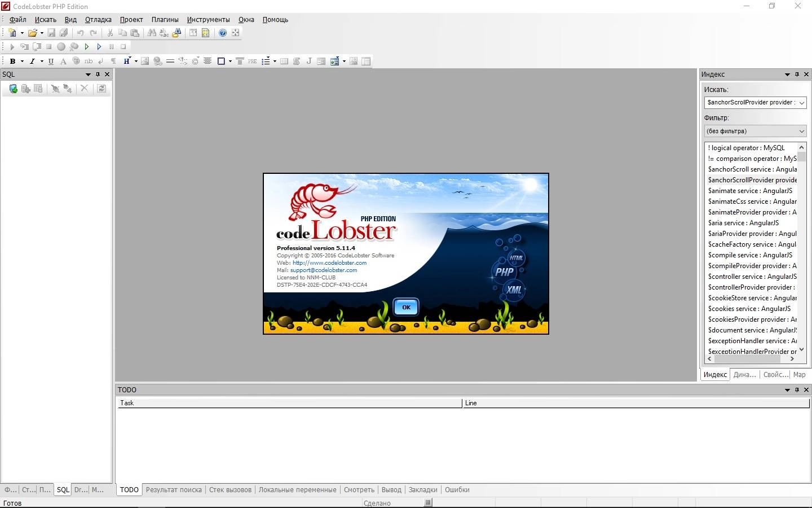Open the www.codelobster.com web link
812x508 pixels.
click(x=329, y=262)
